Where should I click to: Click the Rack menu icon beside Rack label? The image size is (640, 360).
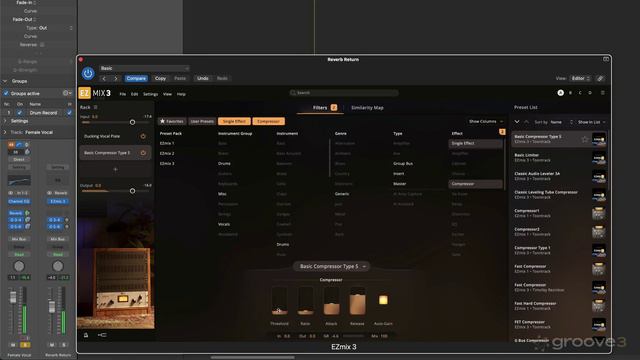click(96, 107)
